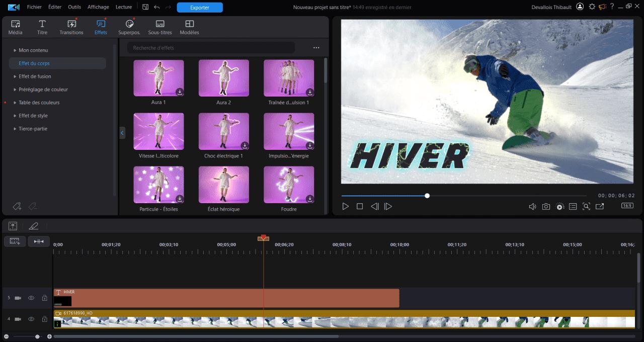
Task: Click the remove tag icon
Action: [33, 206]
